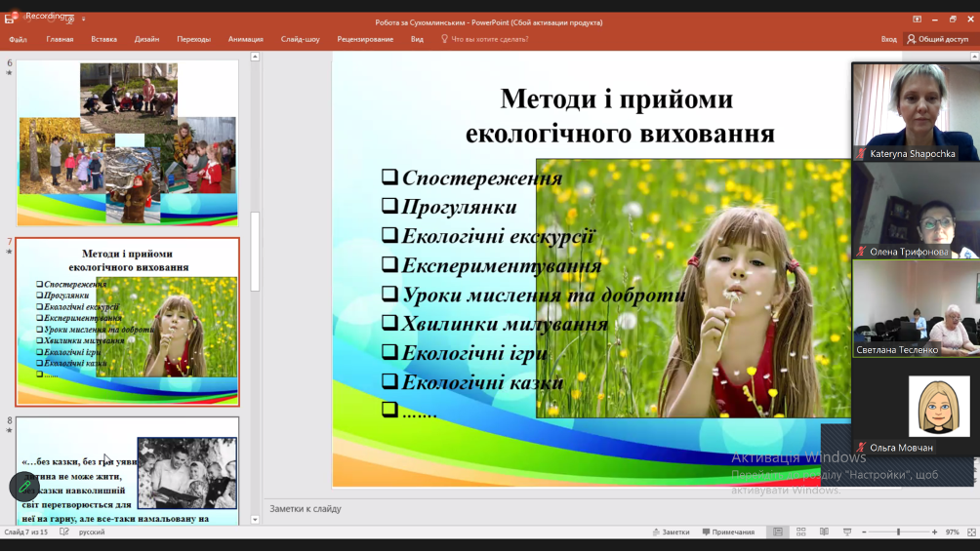Open the Дизайн ribbon tab

click(146, 39)
